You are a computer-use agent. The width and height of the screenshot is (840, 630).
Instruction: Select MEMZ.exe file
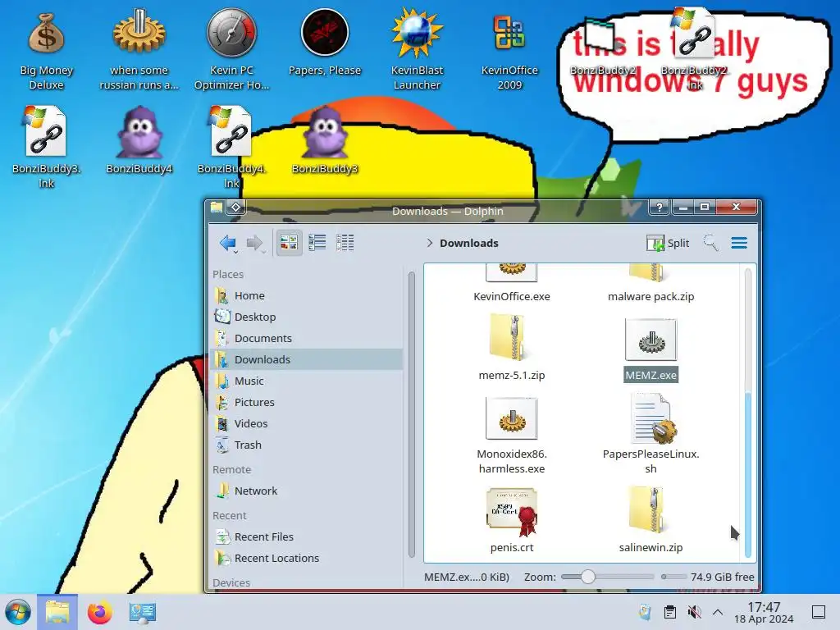[651, 349]
